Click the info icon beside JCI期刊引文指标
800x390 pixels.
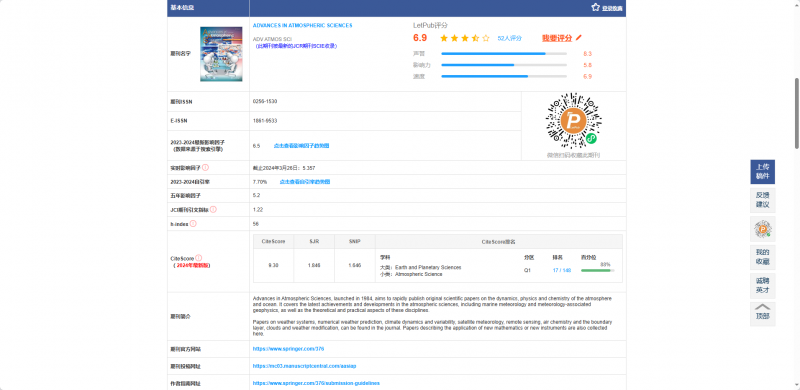pos(213,209)
